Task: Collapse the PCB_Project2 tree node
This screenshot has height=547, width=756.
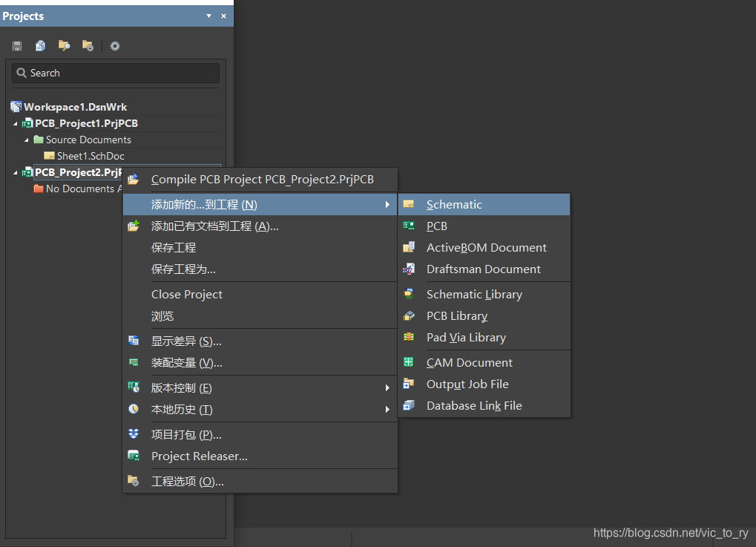Action: coord(16,173)
